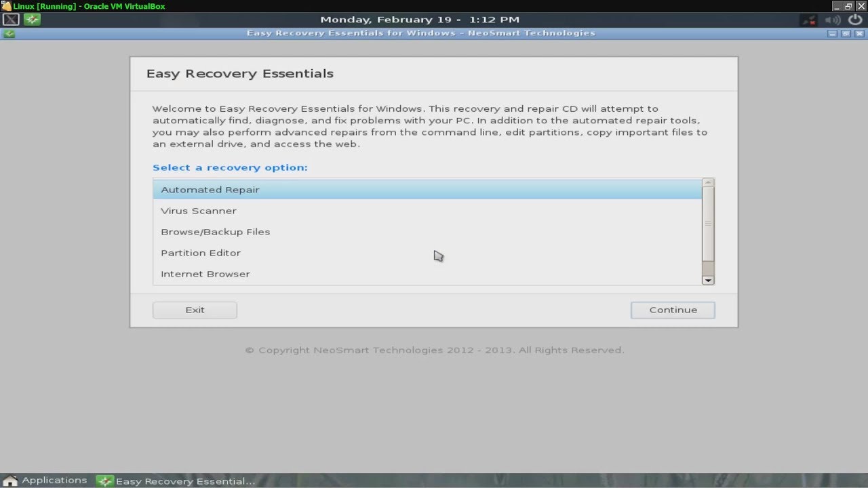Choose Browse/Backup Files from the list

pos(427,232)
